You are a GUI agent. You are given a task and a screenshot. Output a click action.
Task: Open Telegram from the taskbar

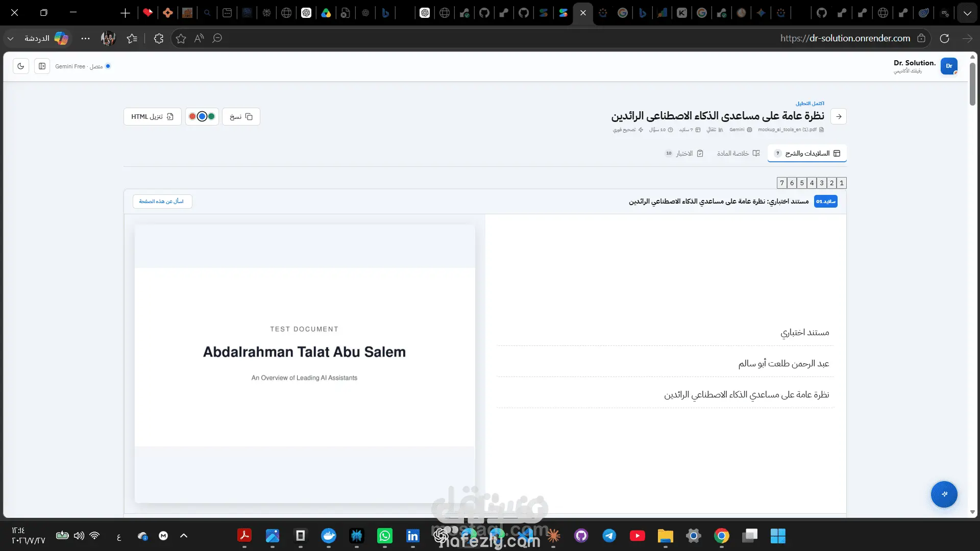609,536
